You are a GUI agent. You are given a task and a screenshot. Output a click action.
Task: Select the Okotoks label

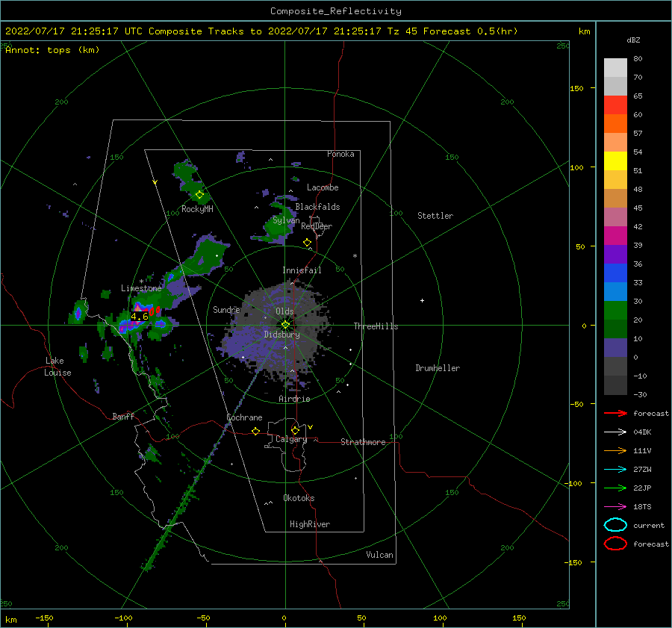pos(299,498)
